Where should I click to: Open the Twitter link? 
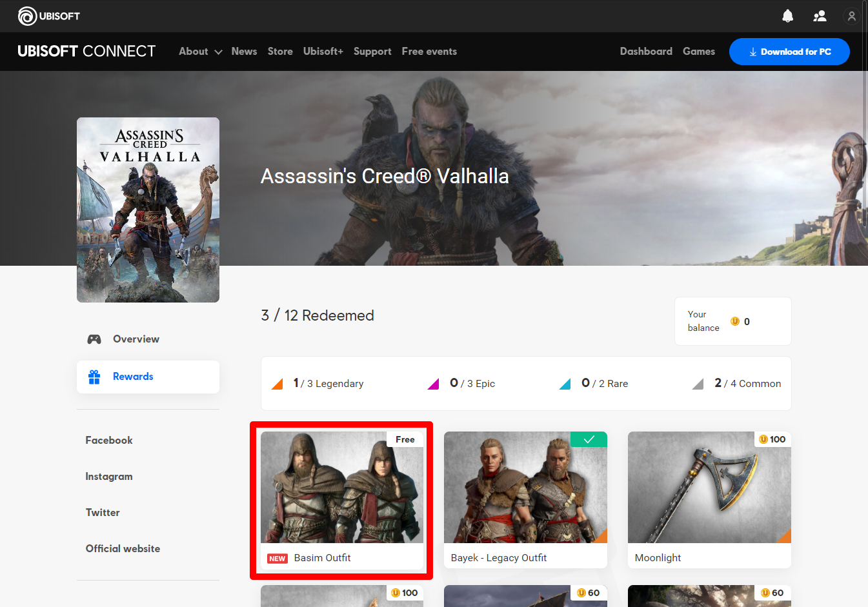[x=103, y=513]
